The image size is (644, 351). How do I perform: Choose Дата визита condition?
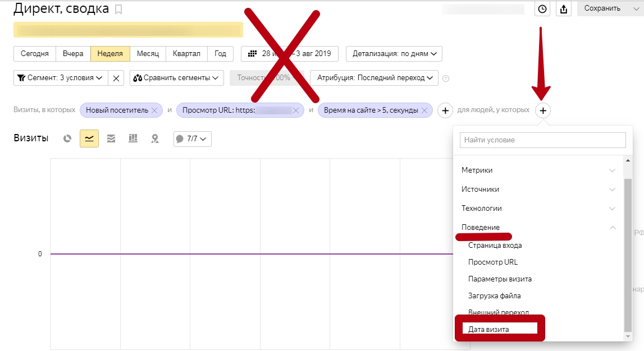pyautogui.click(x=489, y=329)
